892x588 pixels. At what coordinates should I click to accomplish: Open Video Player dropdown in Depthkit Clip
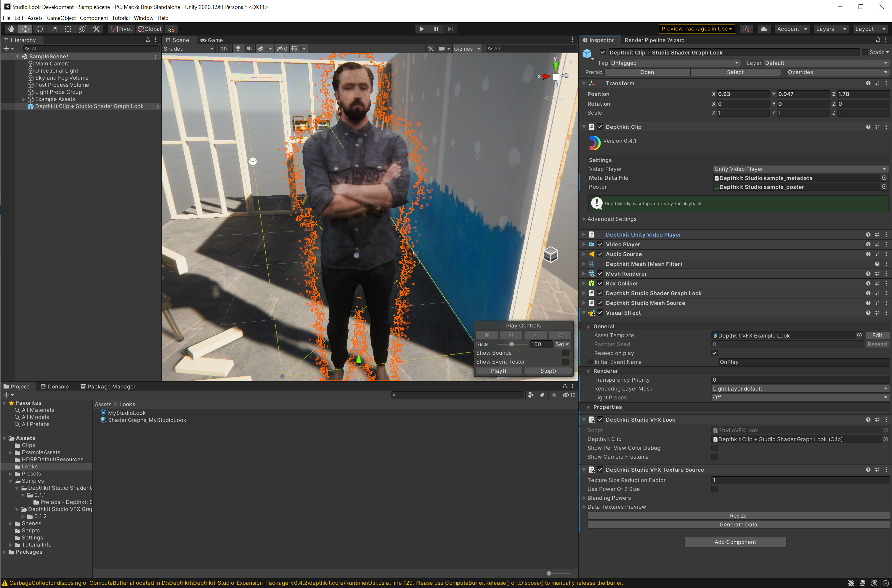pyautogui.click(x=800, y=169)
